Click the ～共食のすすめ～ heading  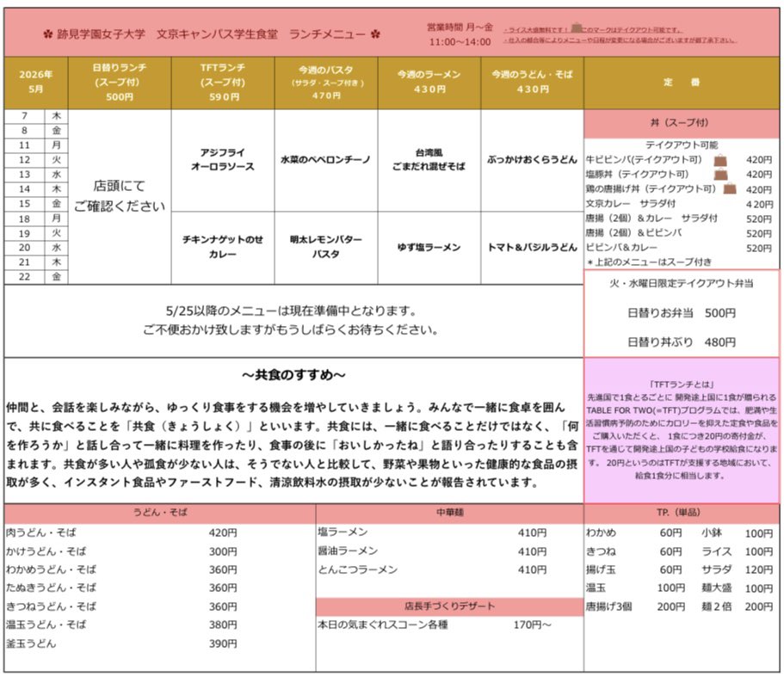click(293, 375)
